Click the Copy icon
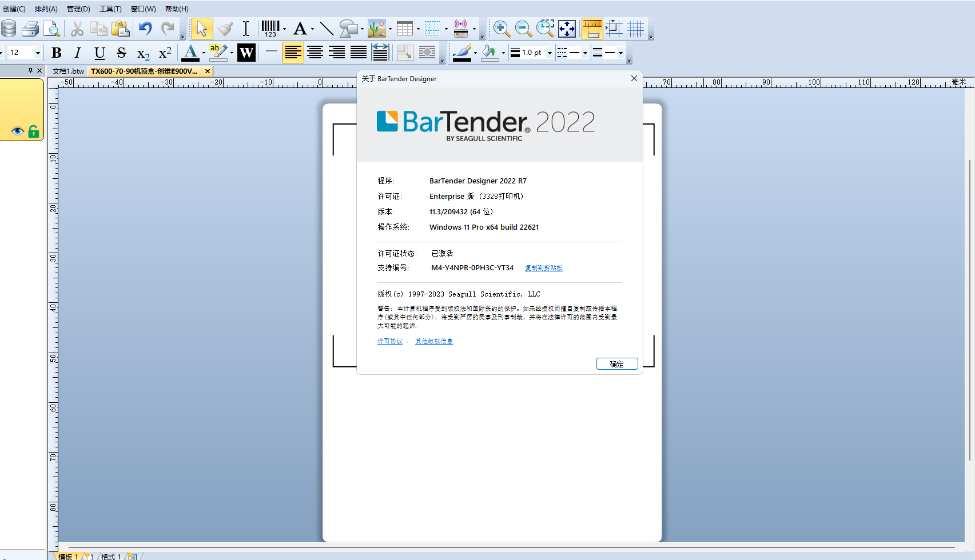This screenshot has height=560, width=975. pyautogui.click(x=99, y=29)
